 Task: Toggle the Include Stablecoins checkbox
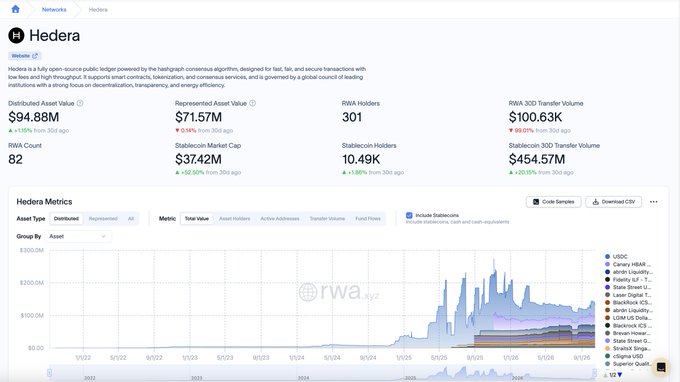pos(409,215)
